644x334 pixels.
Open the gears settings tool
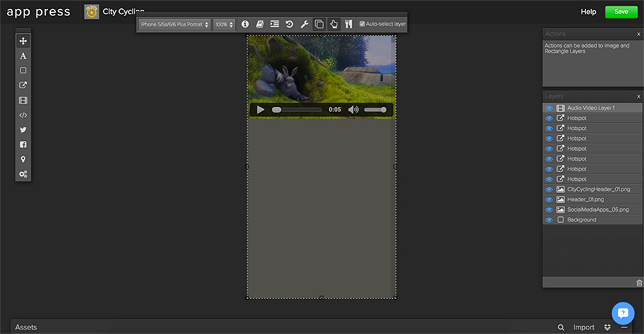click(23, 174)
